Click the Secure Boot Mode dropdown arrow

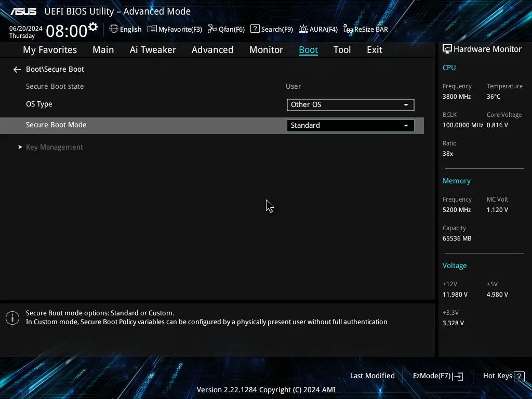tap(406, 126)
